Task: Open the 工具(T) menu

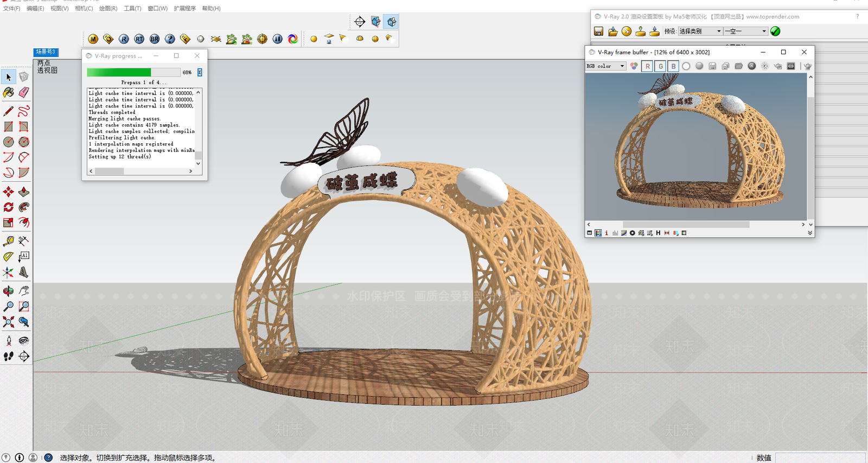Action: click(x=132, y=8)
